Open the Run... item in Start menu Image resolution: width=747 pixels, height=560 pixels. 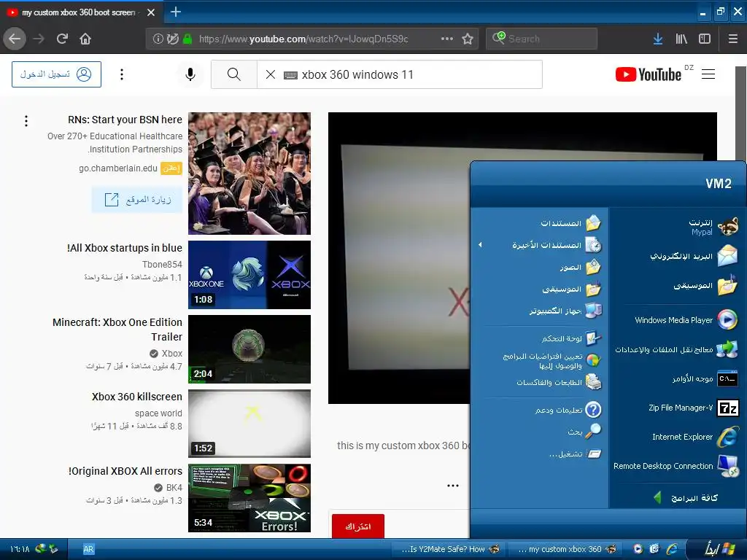[575, 454]
